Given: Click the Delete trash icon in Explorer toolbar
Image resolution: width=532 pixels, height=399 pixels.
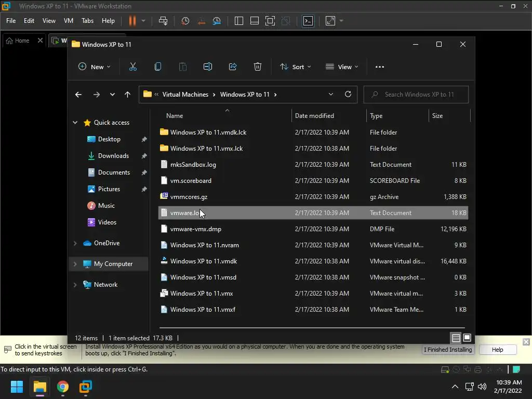Looking at the screenshot, I should point(258,67).
